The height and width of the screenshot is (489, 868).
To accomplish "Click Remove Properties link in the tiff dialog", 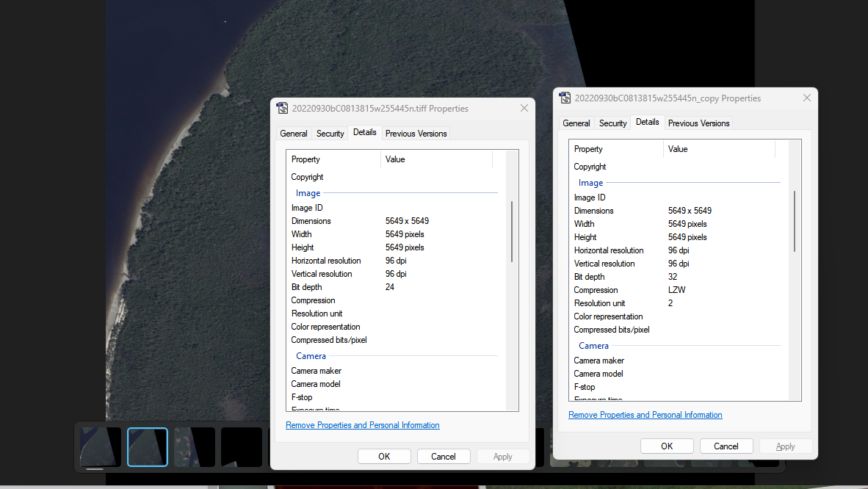I will pos(362,425).
